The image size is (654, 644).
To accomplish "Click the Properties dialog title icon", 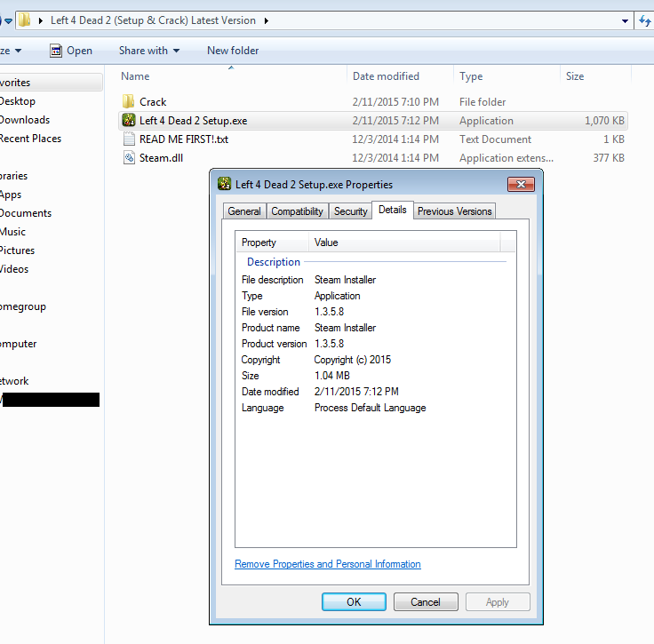I will (225, 185).
